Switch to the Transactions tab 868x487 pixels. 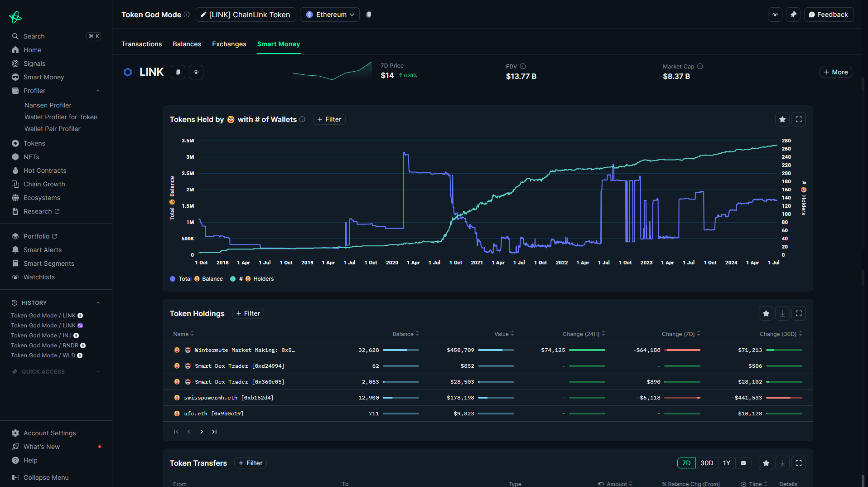[141, 44]
